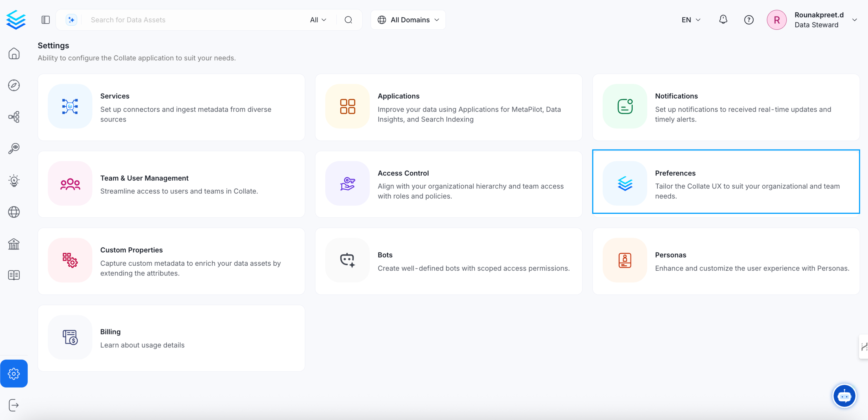Click the Lineage sidebar icon
This screenshot has width=868, height=420.
pos(14,117)
